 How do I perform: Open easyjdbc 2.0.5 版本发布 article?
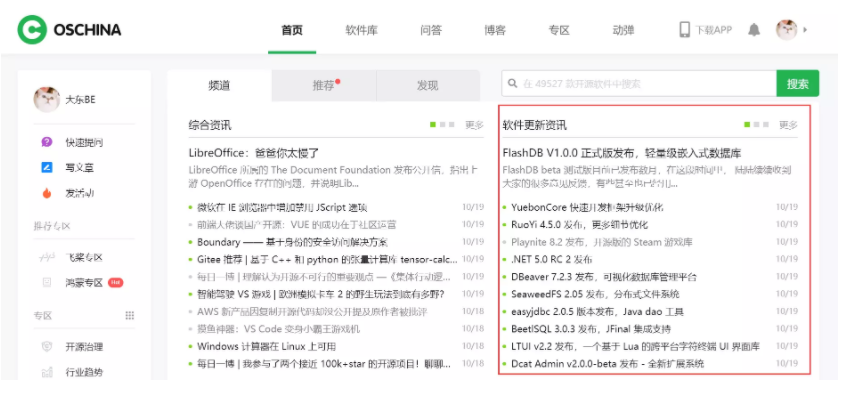[x=597, y=311]
